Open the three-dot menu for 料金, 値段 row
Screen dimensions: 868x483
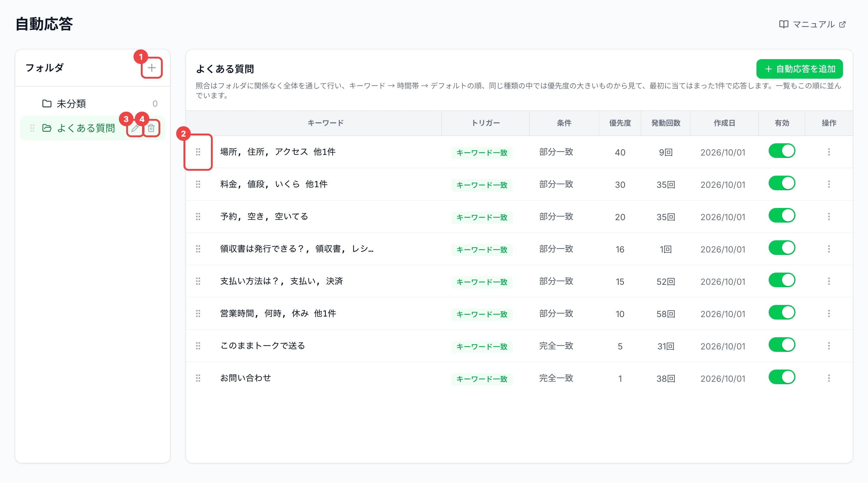[x=829, y=184]
